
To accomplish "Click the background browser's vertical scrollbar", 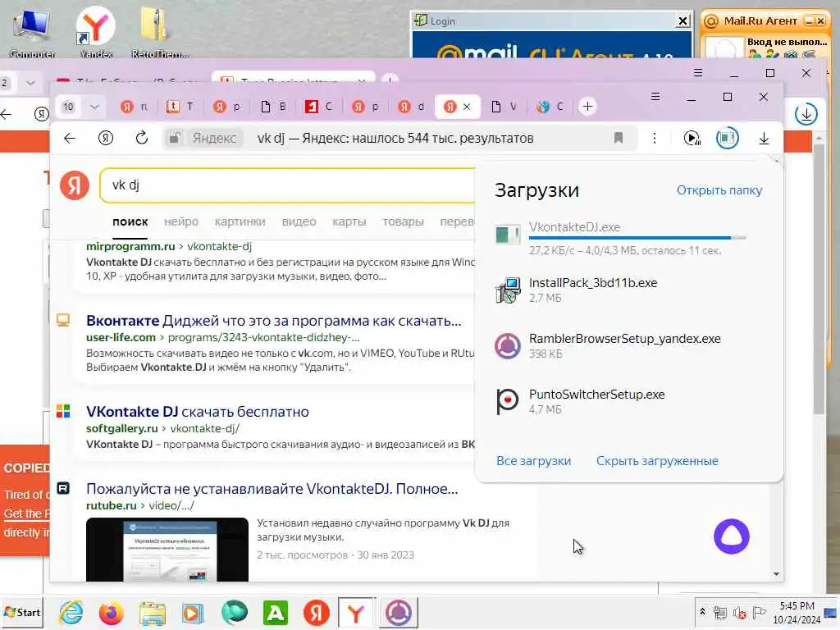I will [x=818, y=279].
